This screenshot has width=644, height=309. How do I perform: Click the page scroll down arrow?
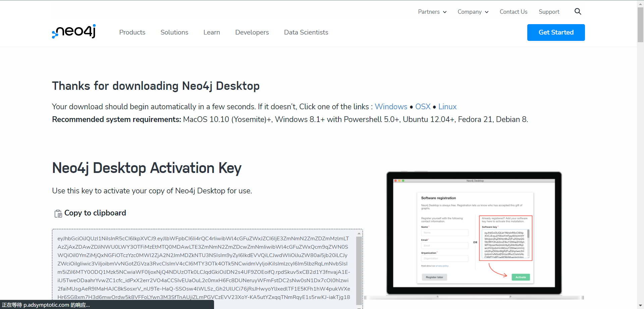(x=640, y=306)
